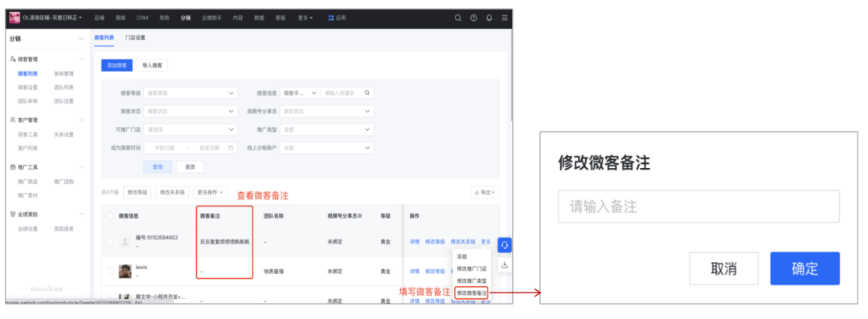Image resolution: width=868 pixels, height=319 pixels.
Task: Open the 更多 dropdown in top navigation
Action: coord(305,18)
